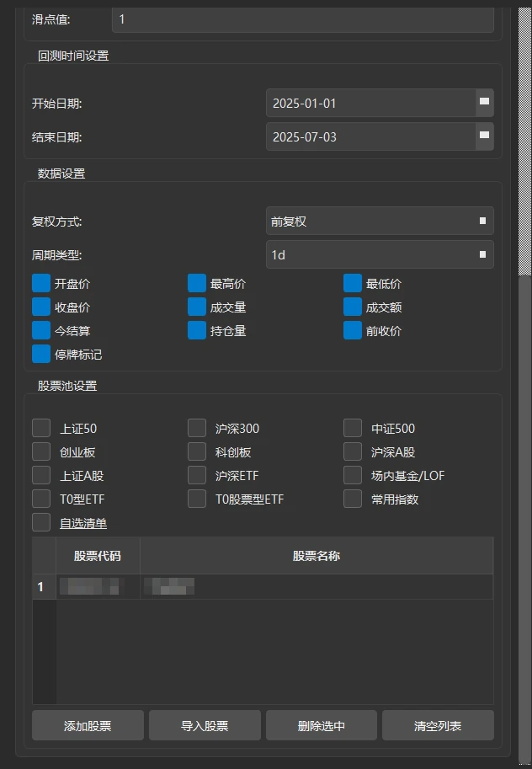Enable the 科创板 checkbox
Image resolution: width=532 pixels, height=769 pixels.
click(x=197, y=451)
